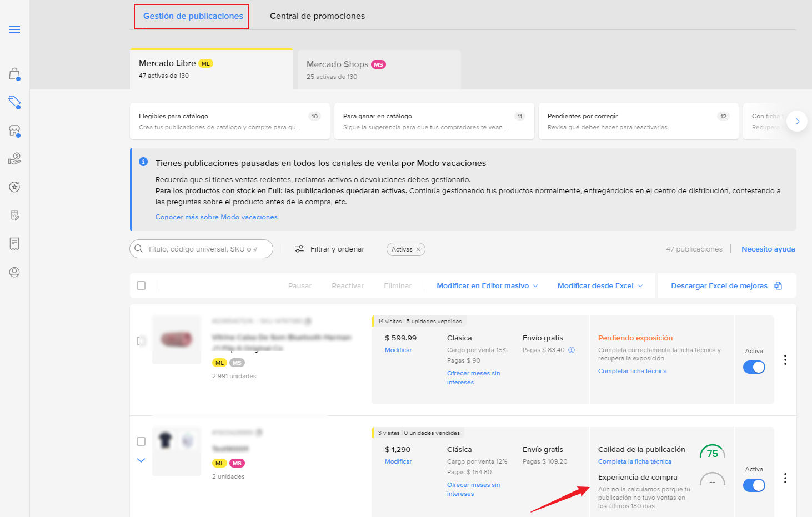Switch to Gestión de publicaciones tab
Image resolution: width=812 pixels, height=517 pixels.
[x=193, y=16]
